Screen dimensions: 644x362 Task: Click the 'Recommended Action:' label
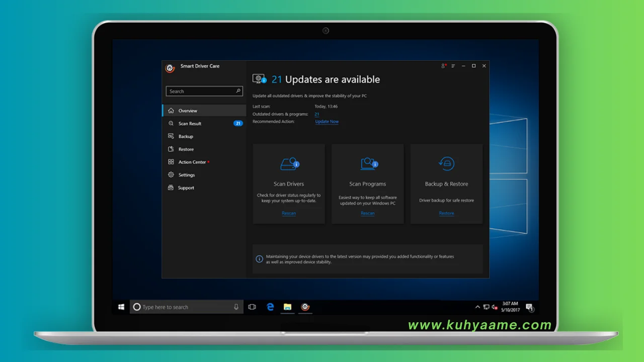(x=274, y=122)
